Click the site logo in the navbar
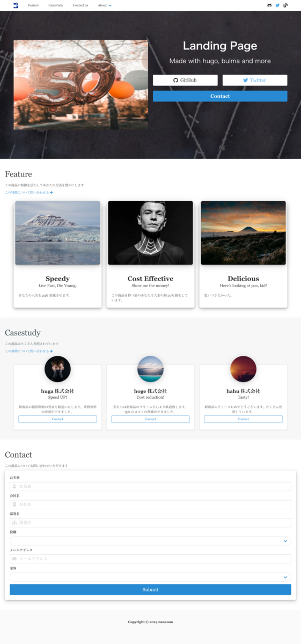 16,5
